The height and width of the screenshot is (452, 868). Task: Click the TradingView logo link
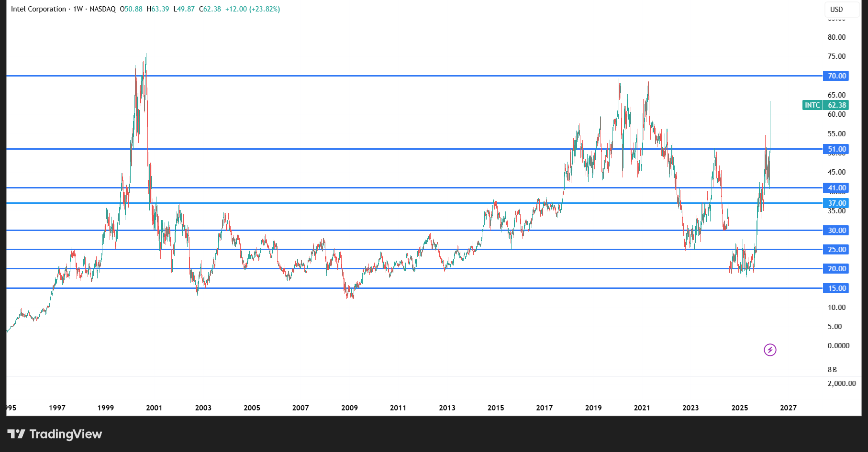55,434
